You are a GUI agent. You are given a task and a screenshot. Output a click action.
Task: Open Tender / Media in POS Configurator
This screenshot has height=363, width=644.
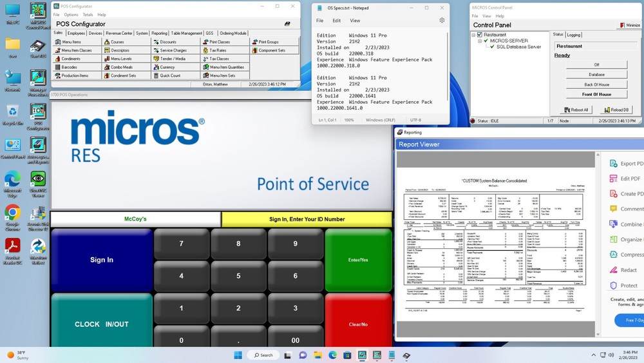coord(175,59)
